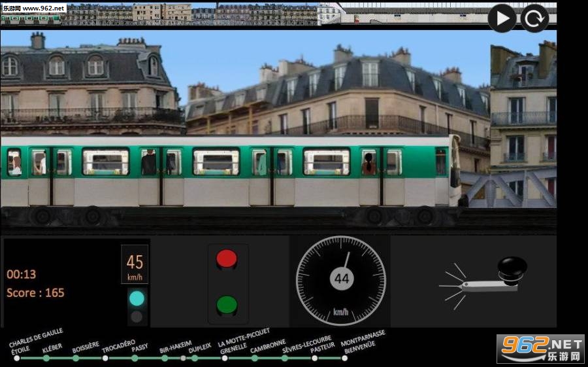Click the train driver's cab window

click(441, 162)
